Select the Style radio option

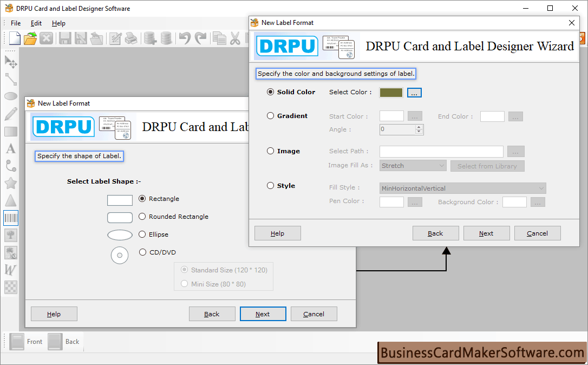[270, 186]
